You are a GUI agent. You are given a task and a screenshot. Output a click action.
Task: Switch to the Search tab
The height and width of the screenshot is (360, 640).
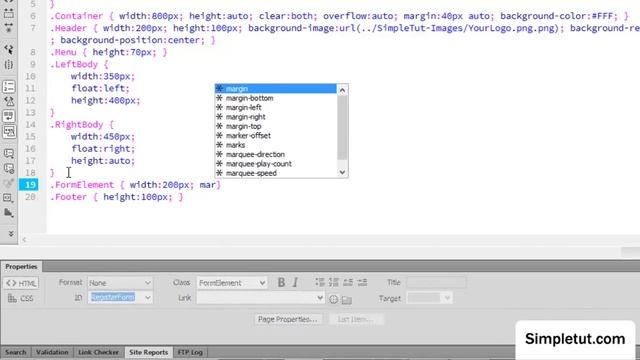click(x=16, y=352)
